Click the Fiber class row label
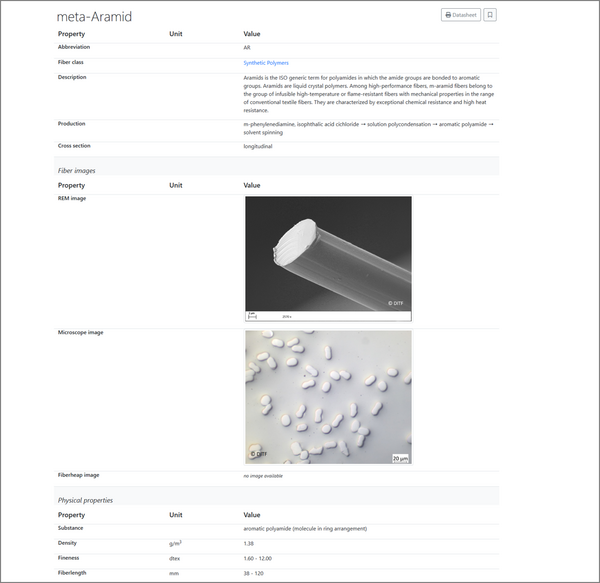Screen dimensions: 600x583 (70, 62)
